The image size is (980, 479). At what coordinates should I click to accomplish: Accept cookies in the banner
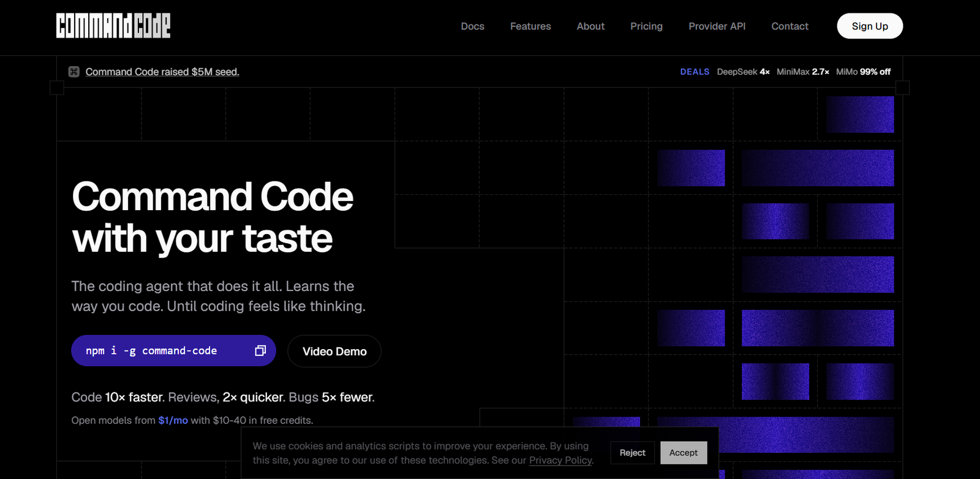coord(684,453)
